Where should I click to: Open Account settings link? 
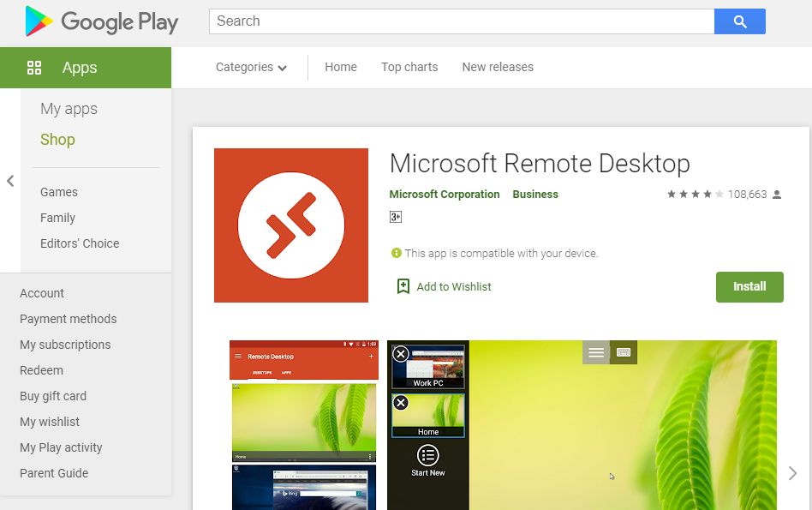click(x=42, y=293)
